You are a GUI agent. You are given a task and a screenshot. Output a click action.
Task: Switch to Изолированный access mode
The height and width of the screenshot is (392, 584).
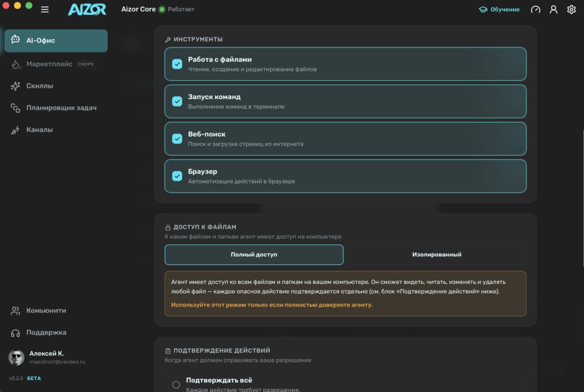pos(437,255)
